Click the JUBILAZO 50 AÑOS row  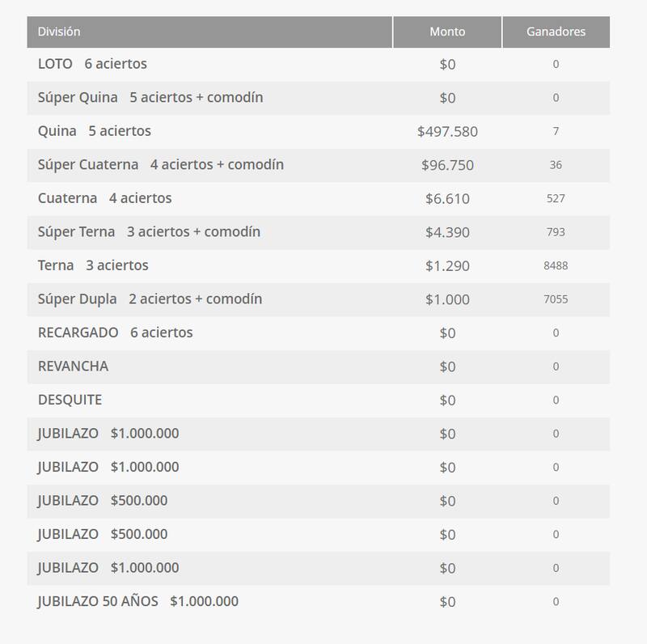[x=137, y=601]
